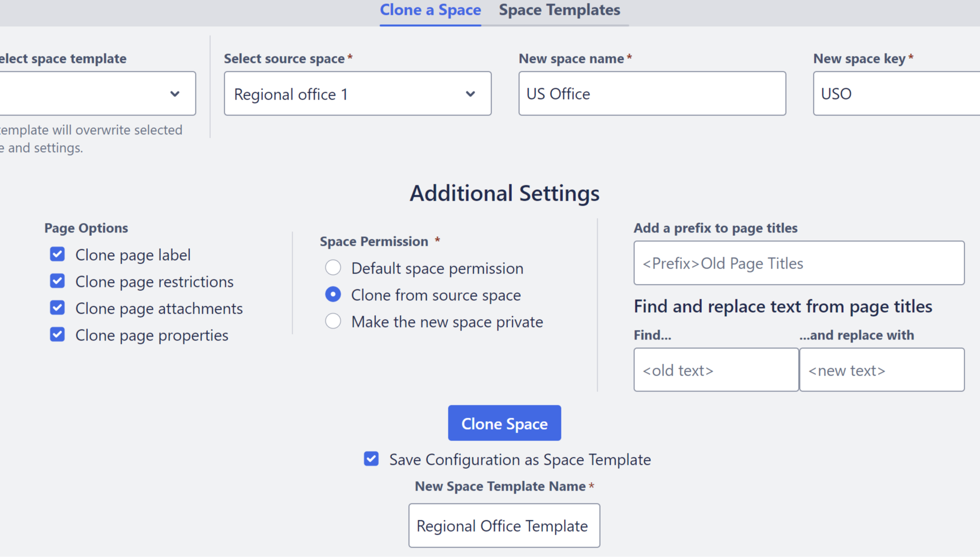
Task: Open the Select source space dropdown
Action: (x=357, y=93)
